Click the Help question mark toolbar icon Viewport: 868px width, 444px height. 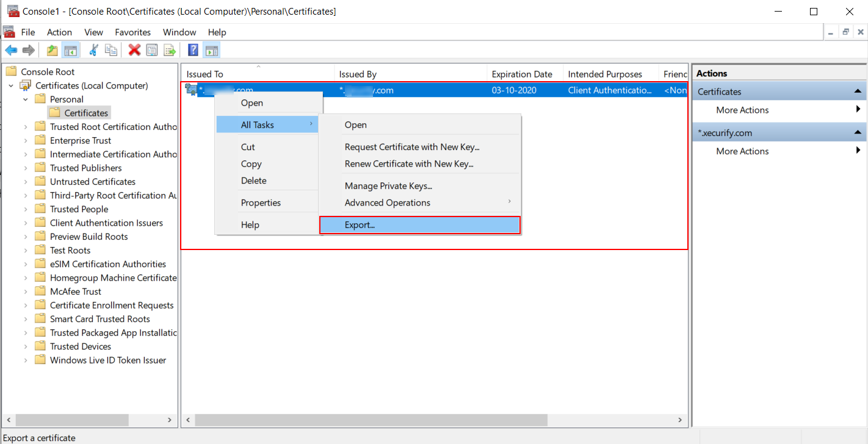click(x=192, y=49)
